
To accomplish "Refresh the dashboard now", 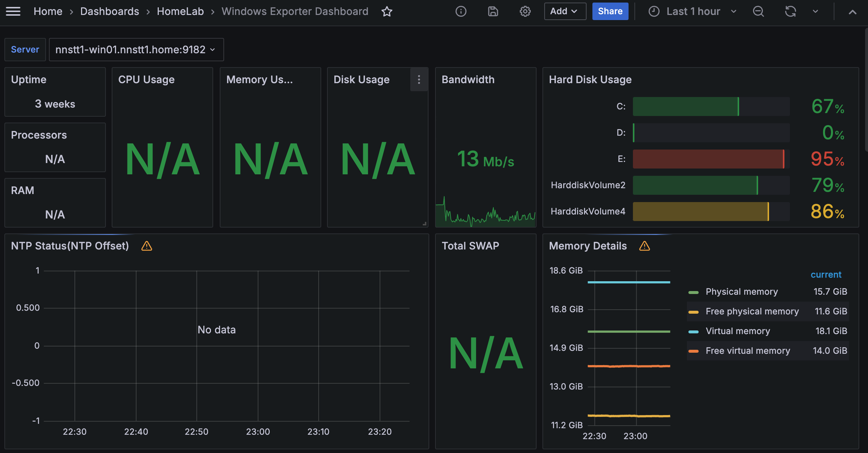I will coord(790,12).
